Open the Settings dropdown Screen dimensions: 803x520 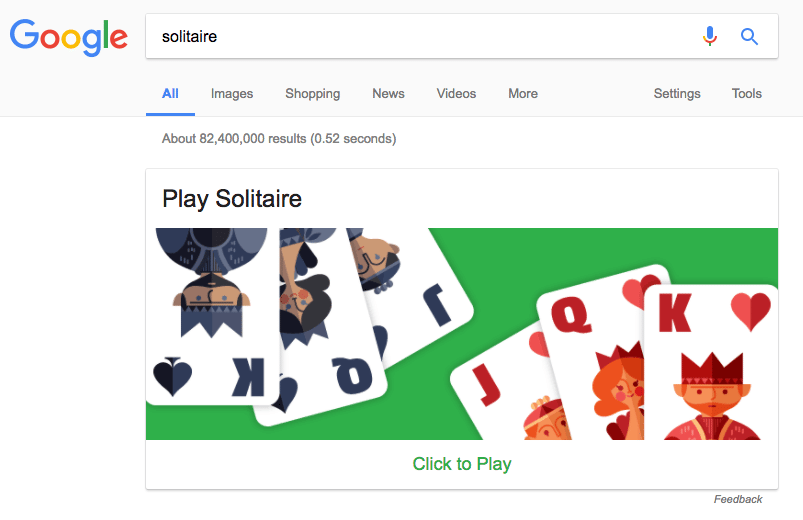(x=677, y=94)
